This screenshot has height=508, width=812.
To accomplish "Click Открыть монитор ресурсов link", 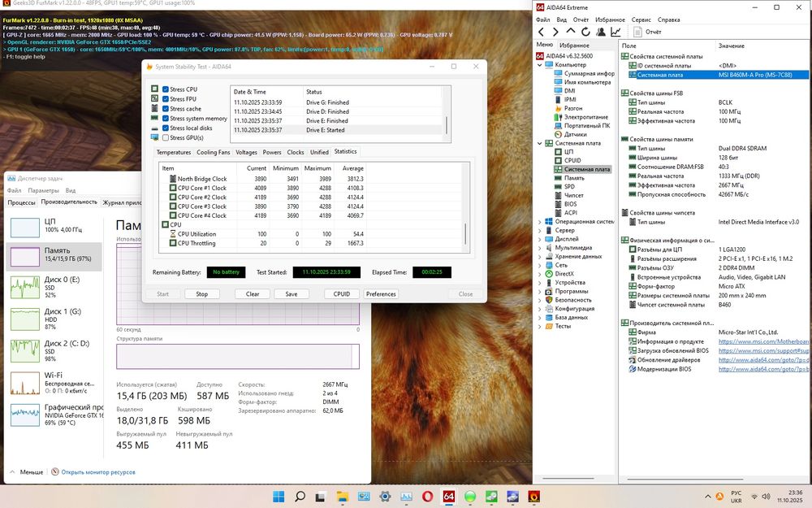I will (98, 472).
